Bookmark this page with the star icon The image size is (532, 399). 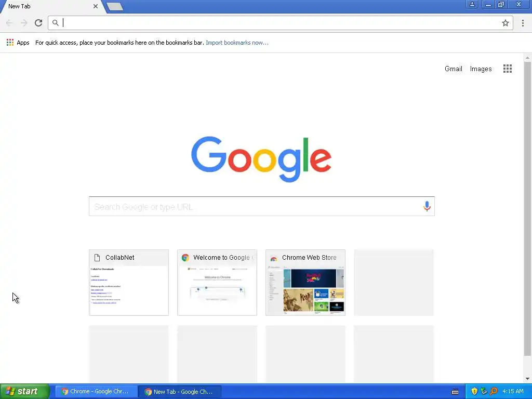(505, 23)
